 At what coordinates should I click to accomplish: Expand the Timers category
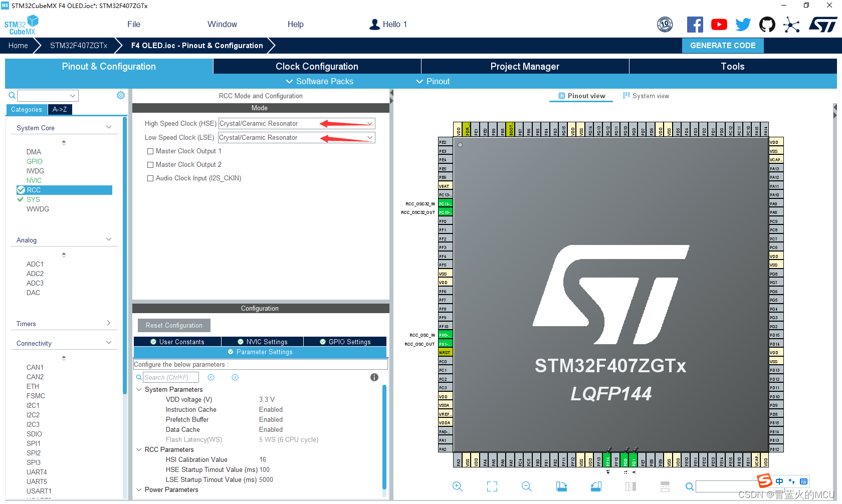click(x=109, y=323)
